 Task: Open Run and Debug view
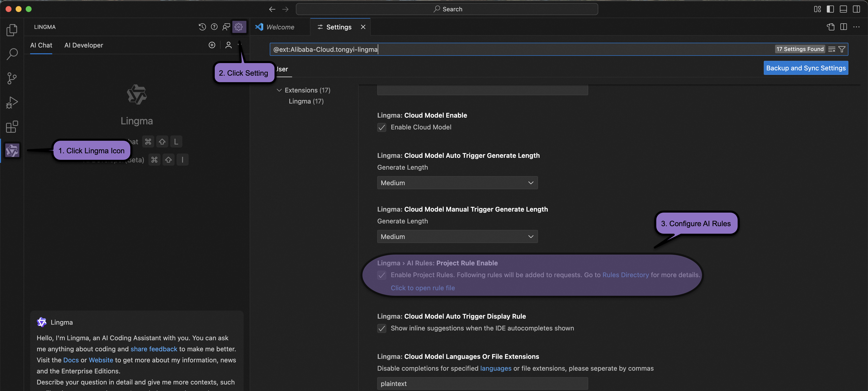pyautogui.click(x=12, y=103)
